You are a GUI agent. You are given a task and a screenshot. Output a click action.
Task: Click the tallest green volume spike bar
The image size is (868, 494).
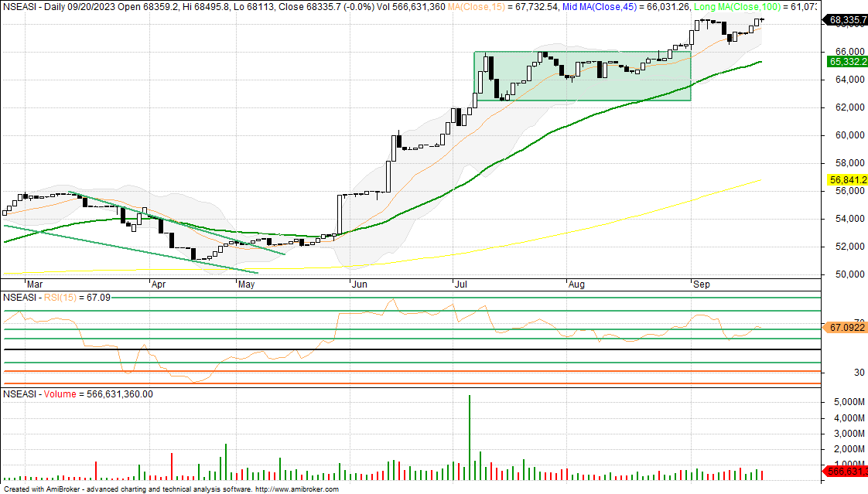(x=470, y=438)
